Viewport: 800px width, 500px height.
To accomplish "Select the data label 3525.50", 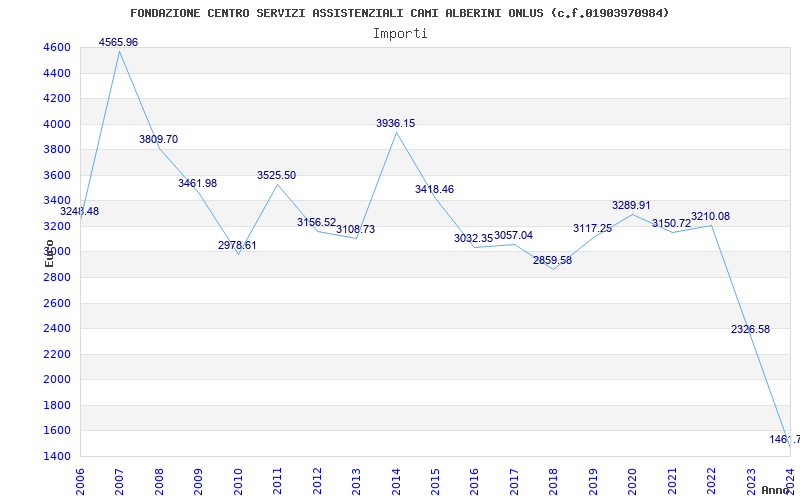I will click(277, 176).
